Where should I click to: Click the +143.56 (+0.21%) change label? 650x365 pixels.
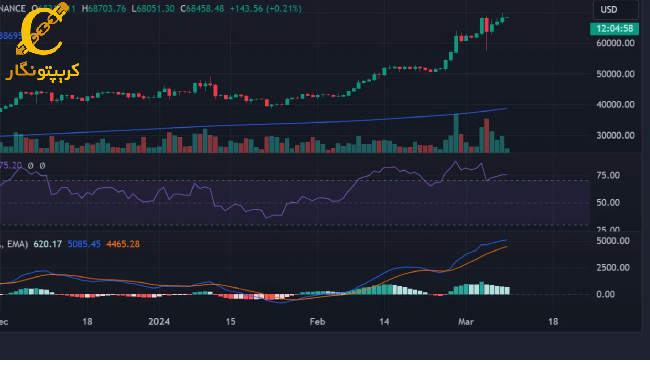[266, 9]
